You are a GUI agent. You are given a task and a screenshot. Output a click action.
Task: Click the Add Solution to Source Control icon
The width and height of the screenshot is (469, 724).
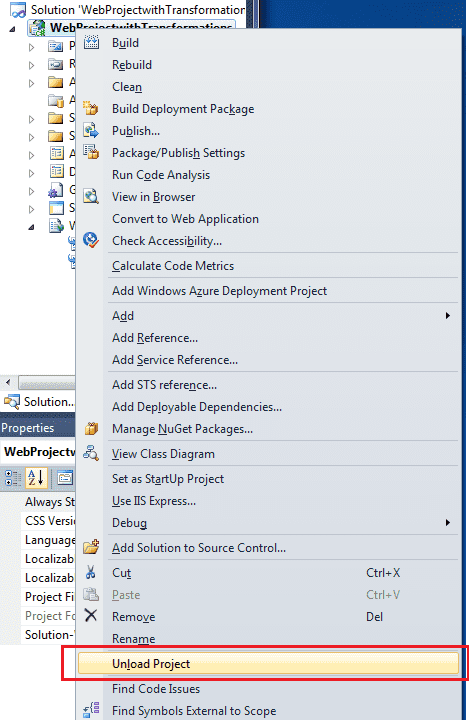pos(91,547)
